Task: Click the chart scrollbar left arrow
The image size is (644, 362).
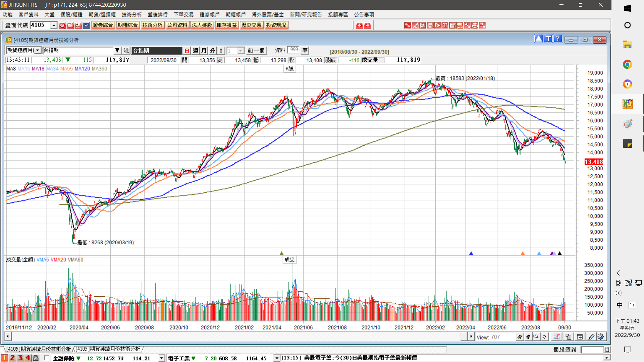Action: click(8, 336)
